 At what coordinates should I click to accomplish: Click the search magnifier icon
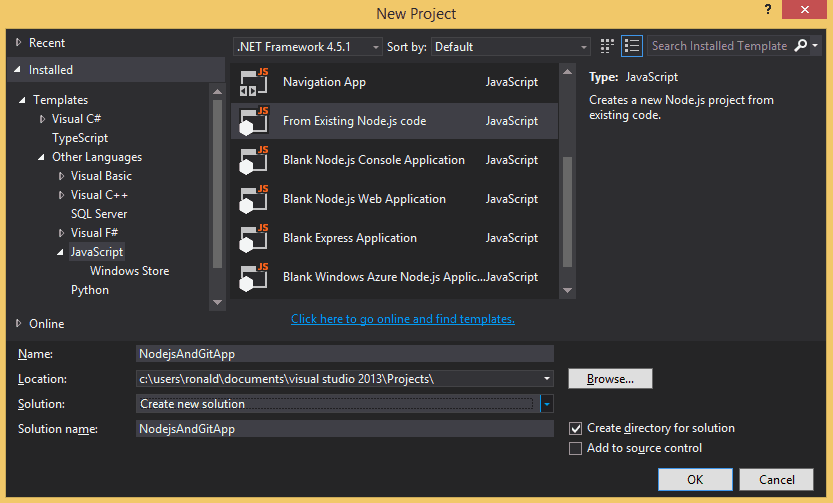801,46
